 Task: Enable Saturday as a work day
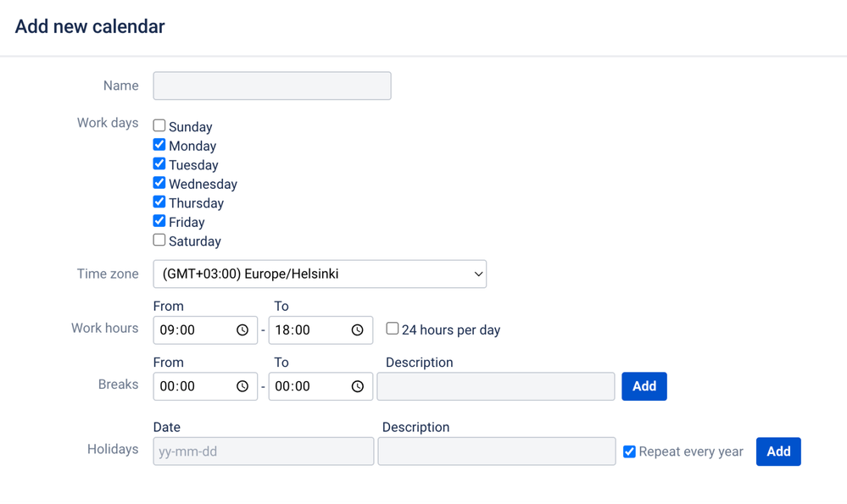point(159,241)
